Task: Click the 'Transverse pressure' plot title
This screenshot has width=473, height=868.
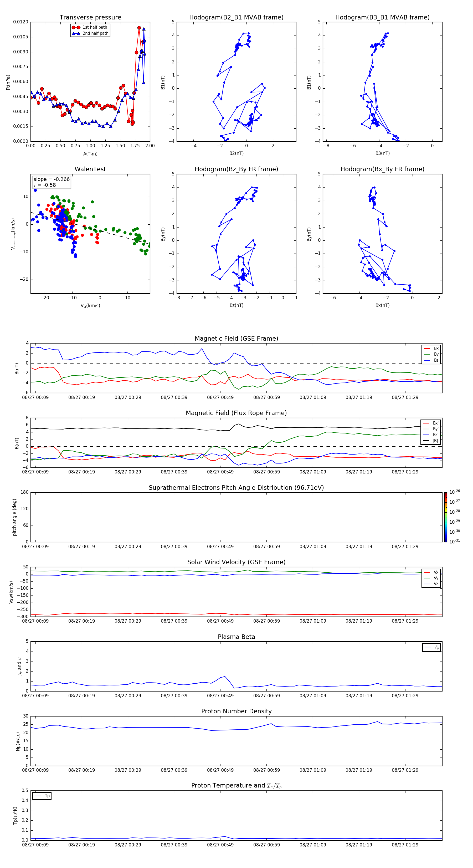Action: click(90, 18)
